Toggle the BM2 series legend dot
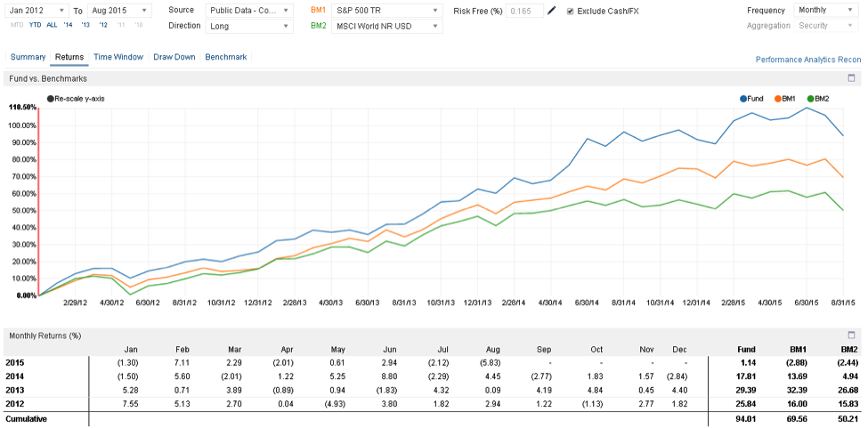Screen dimensions: 868x428 tap(809, 98)
